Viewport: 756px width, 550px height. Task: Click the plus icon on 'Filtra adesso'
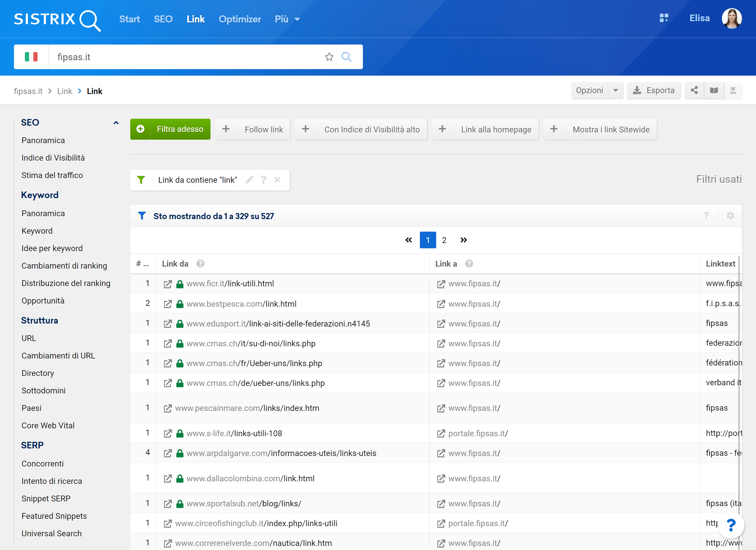[141, 129]
